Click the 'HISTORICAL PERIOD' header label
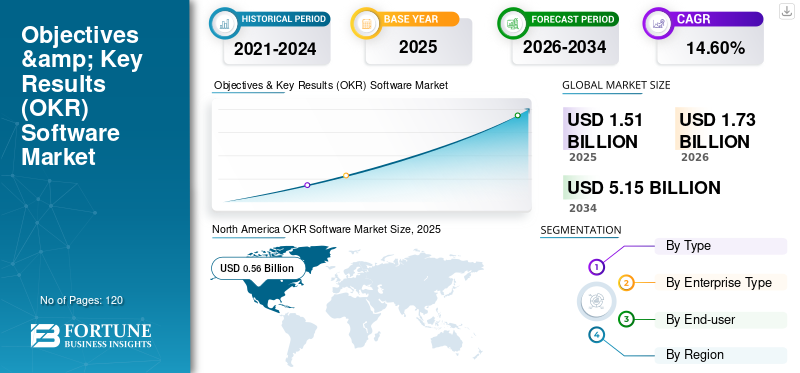800x373 pixels. click(x=284, y=19)
